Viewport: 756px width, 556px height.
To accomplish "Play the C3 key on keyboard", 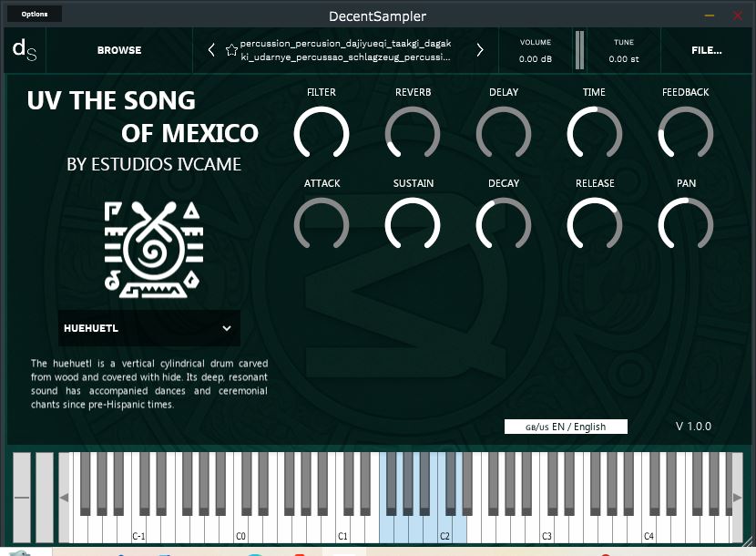I will (547, 530).
